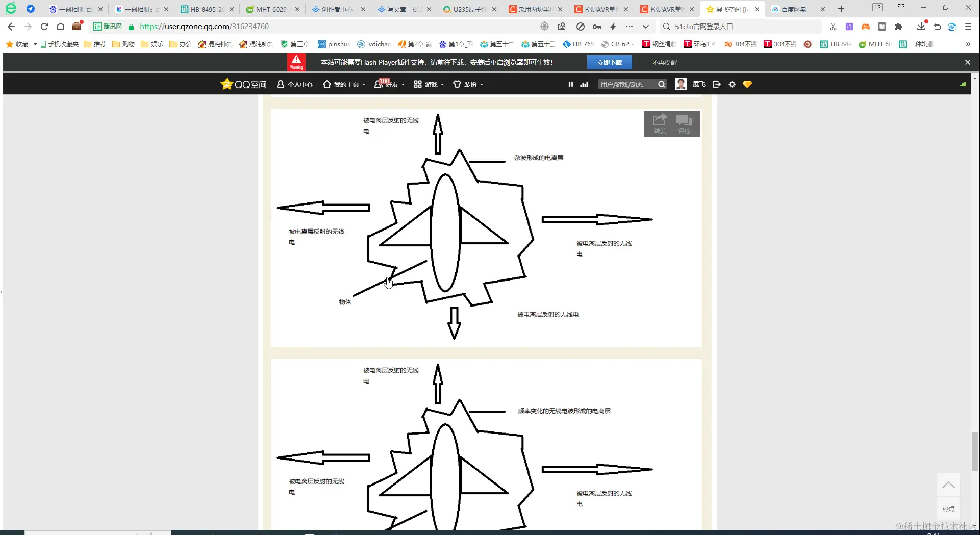Click the key password icon in address bar
The width and height of the screenshot is (980, 535).
click(x=597, y=27)
